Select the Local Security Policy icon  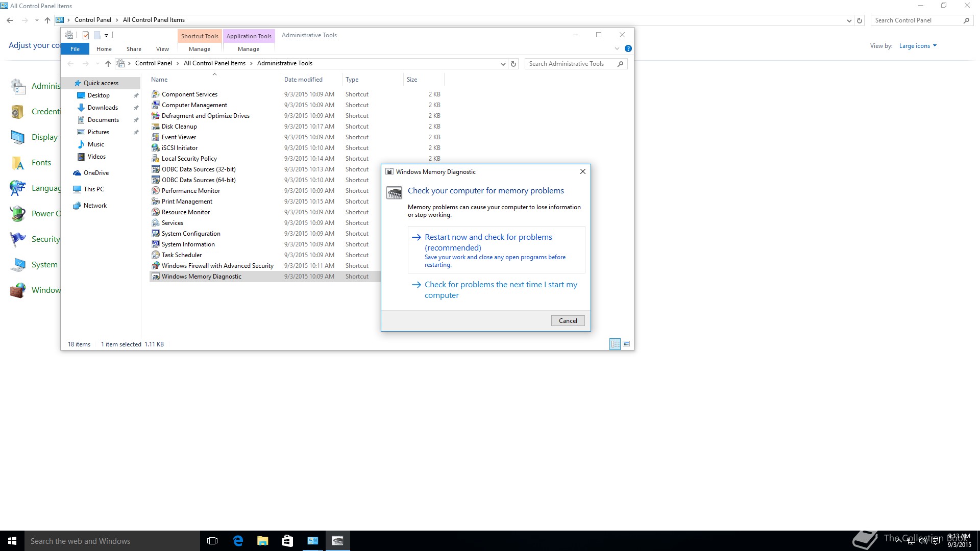[156, 159]
